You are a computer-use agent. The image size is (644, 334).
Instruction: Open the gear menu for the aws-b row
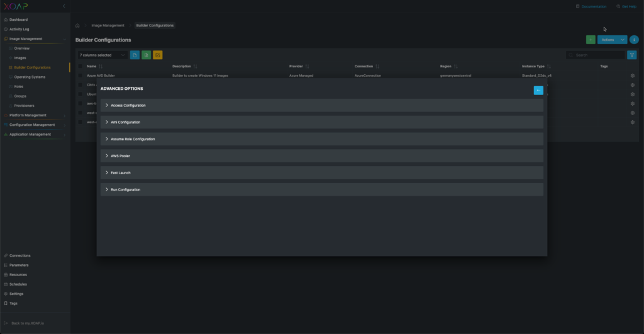coord(633,104)
